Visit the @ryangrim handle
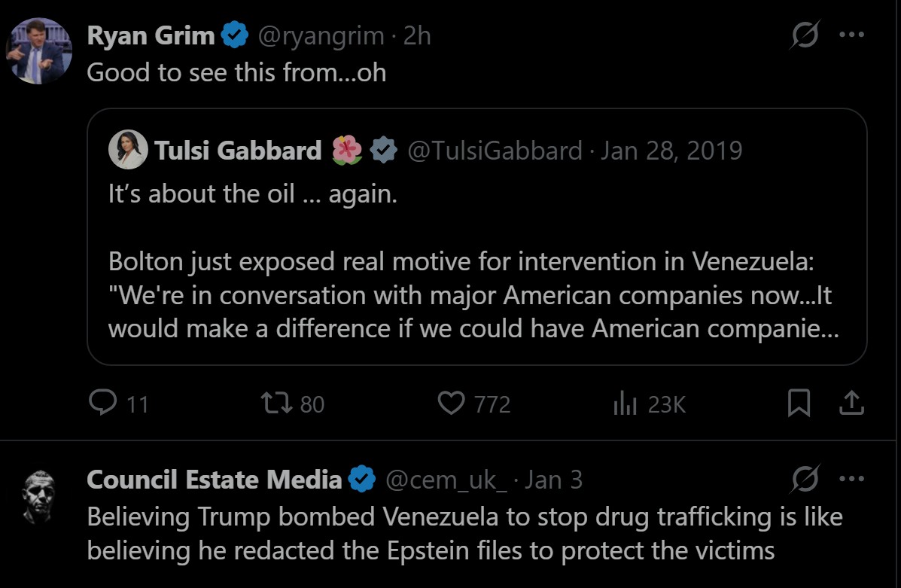This screenshot has width=901, height=588. [322, 35]
